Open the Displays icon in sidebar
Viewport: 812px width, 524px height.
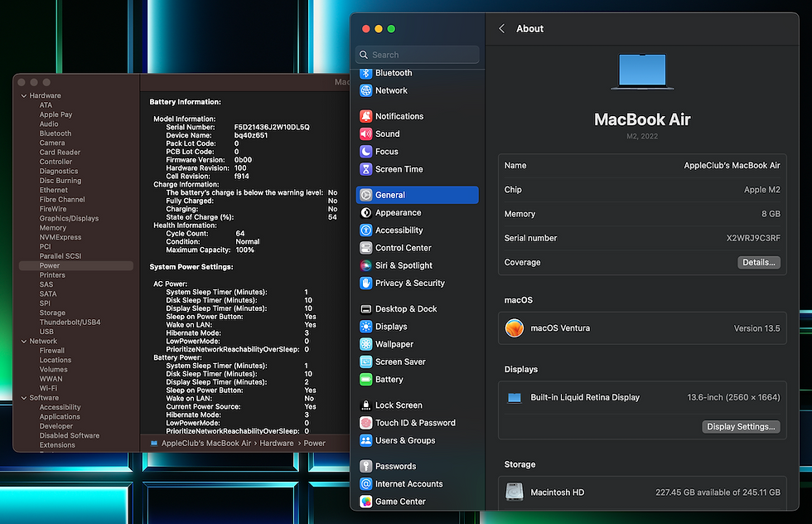pos(366,327)
